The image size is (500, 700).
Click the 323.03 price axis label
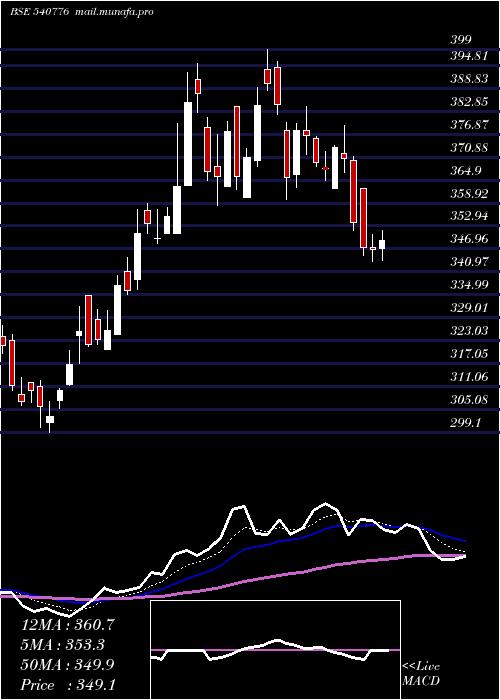point(468,331)
